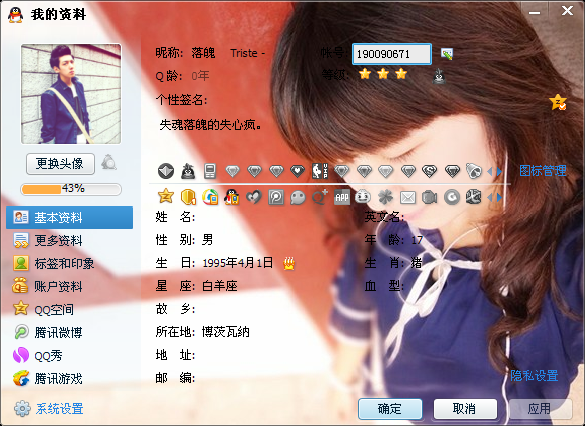Click the round dark diamond icon in top row
The image size is (585, 426).
coord(166,171)
